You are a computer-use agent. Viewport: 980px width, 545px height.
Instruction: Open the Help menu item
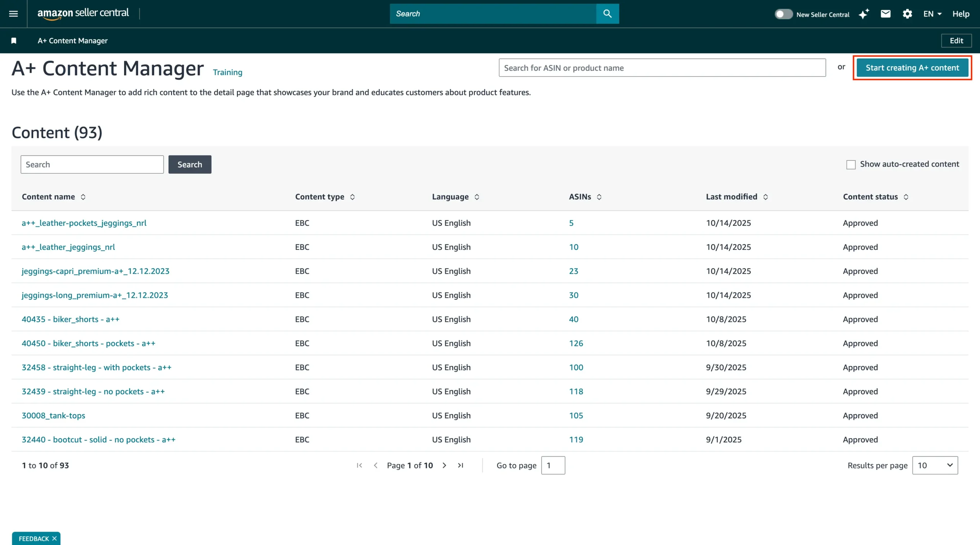[960, 14]
